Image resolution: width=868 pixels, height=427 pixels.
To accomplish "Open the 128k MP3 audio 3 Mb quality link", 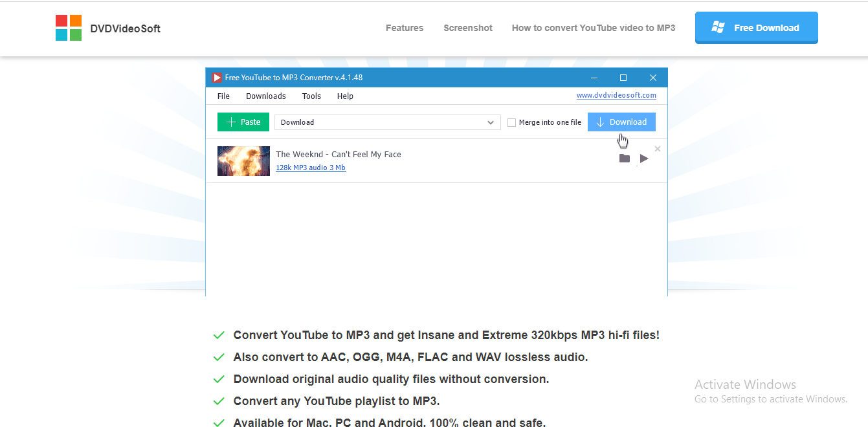I will (x=311, y=168).
